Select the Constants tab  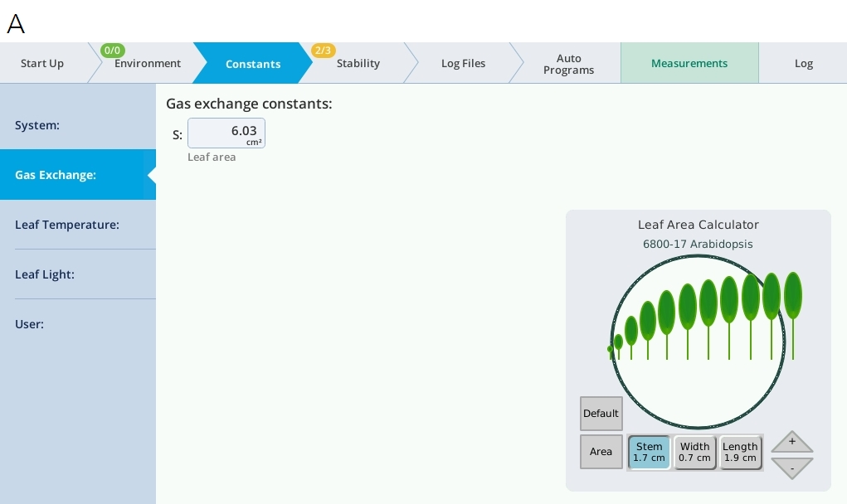[x=253, y=63]
